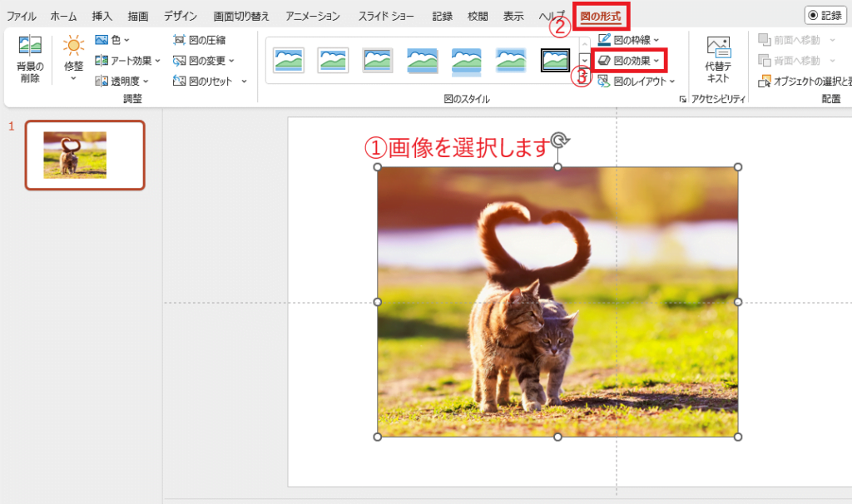This screenshot has width=852, height=504.
Task: Switch to the 校閲 (Review) tab
Action: pyautogui.click(x=478, y=17)
